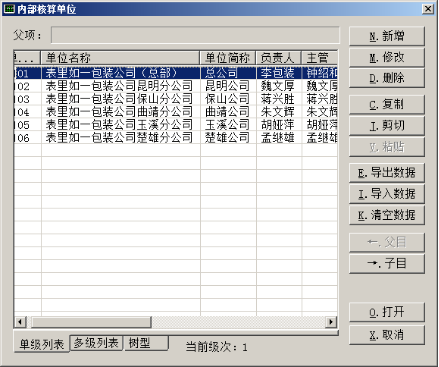
Task: Switch to the 树型 tab
Action: pyautogui.click(x=146, y=343)
